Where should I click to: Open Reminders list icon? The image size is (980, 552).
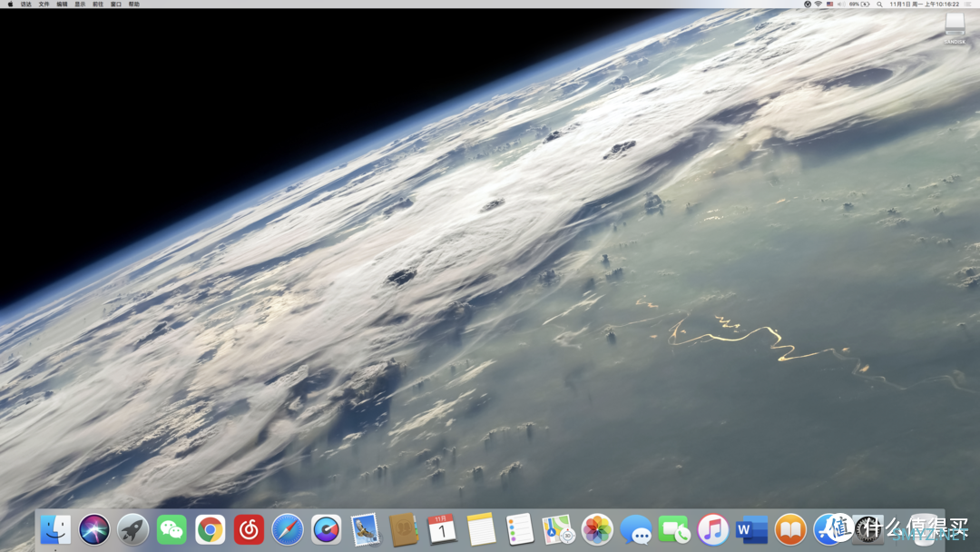pos(519,530)
